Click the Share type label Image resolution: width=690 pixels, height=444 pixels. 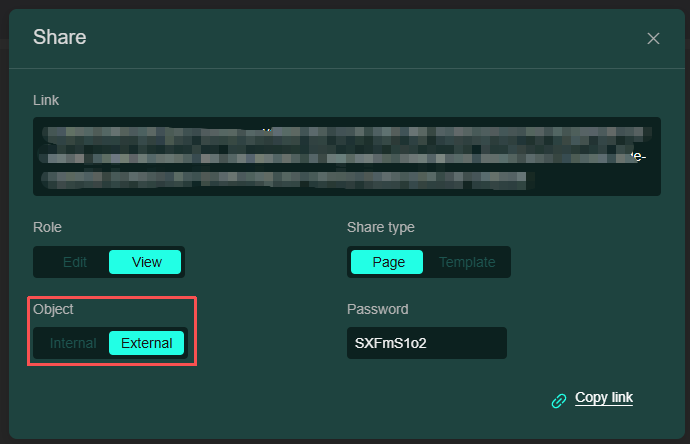(380, 227)
